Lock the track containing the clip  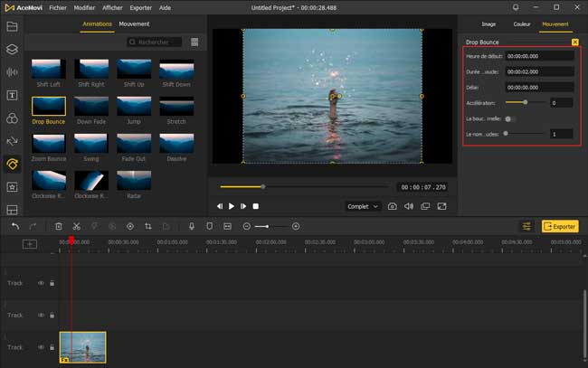point(52,347)
